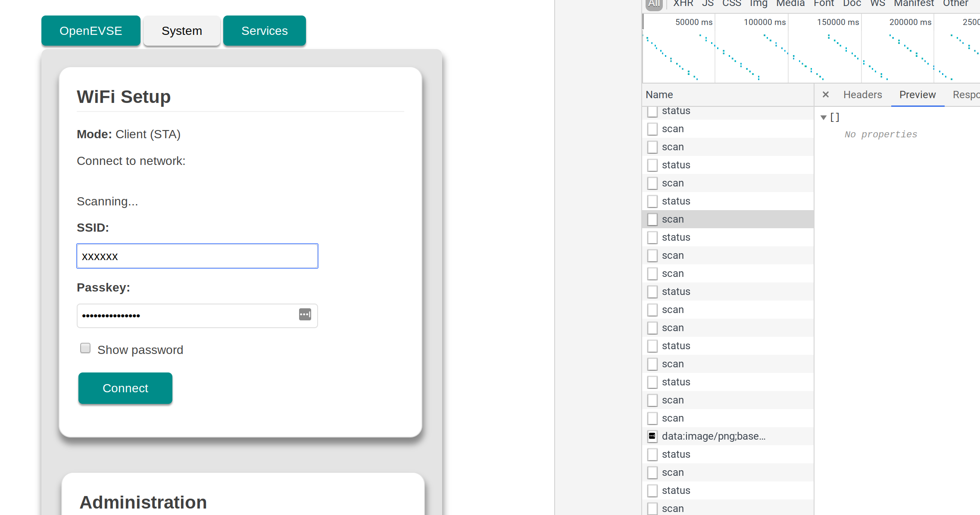Click the OpenEVSE home button

91,31
